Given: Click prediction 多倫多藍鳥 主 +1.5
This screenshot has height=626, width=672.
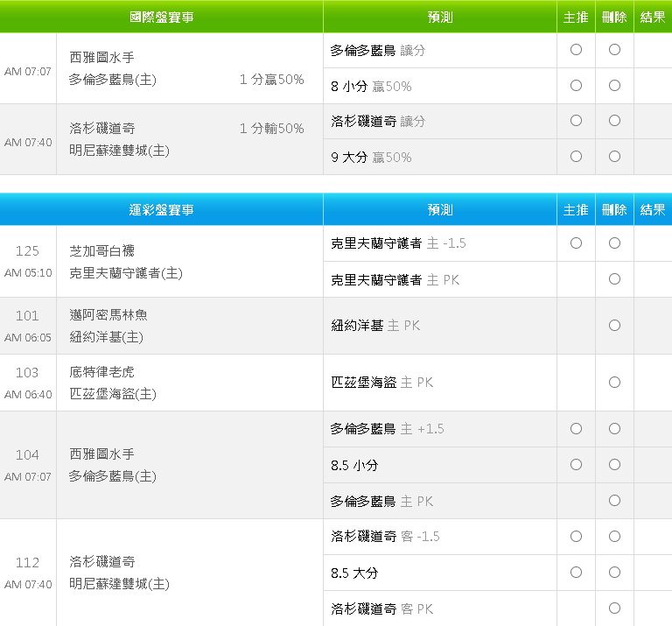Looking at the screenshot, I should coord(387,429).
